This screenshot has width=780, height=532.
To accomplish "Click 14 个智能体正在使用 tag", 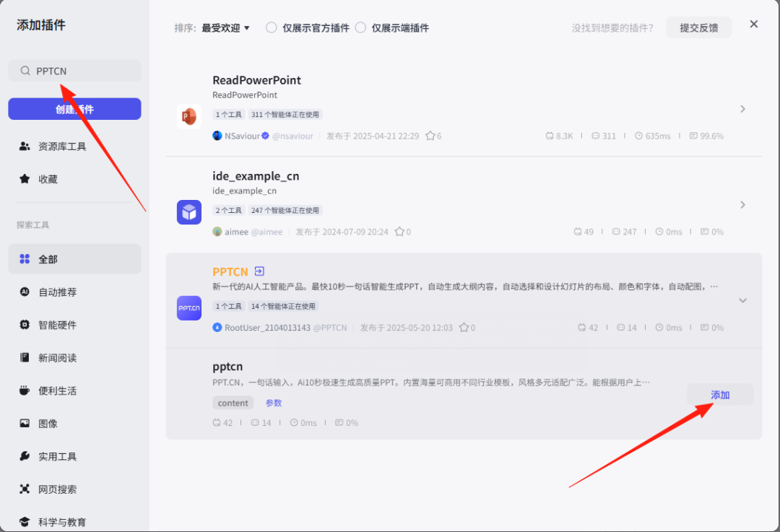I will (283, 306).
